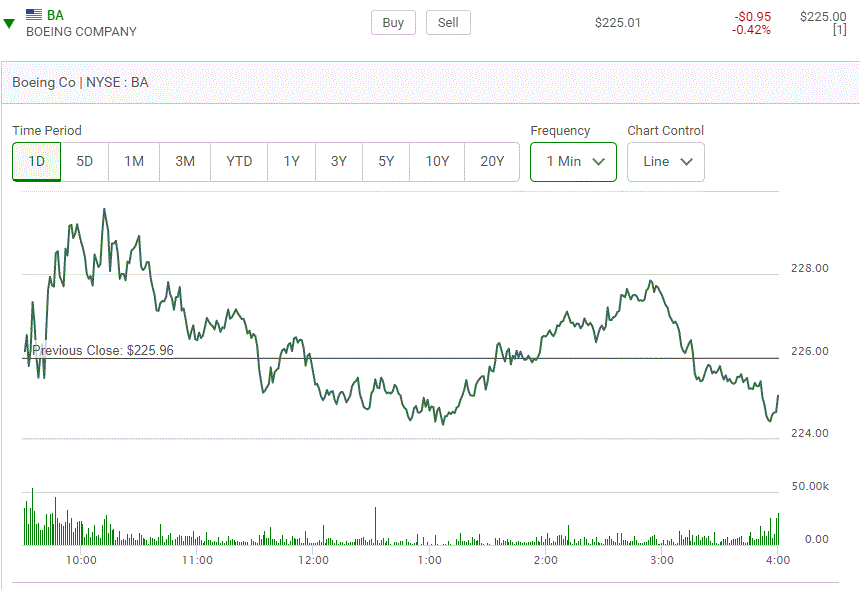This screenshot has width=860, height=590.
Task: Click the 0.00 volume axis label
Action: click(x=817, y=540)
